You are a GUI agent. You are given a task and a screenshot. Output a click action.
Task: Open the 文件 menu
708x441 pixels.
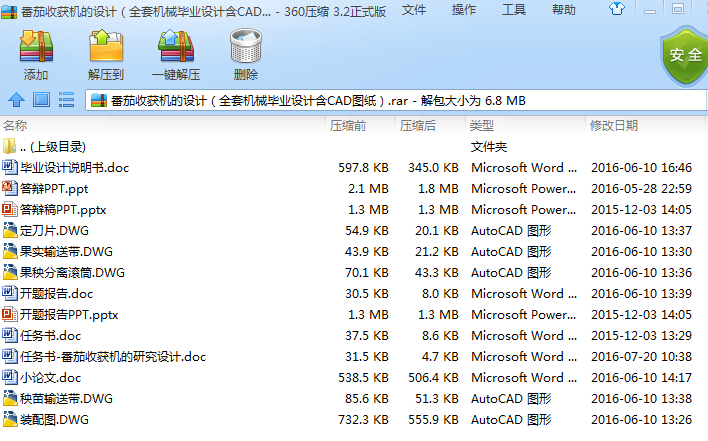(x=414, y=9)
